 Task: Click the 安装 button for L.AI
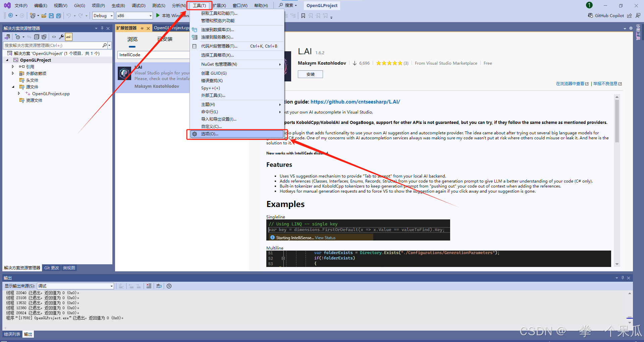tap(310, 74)
